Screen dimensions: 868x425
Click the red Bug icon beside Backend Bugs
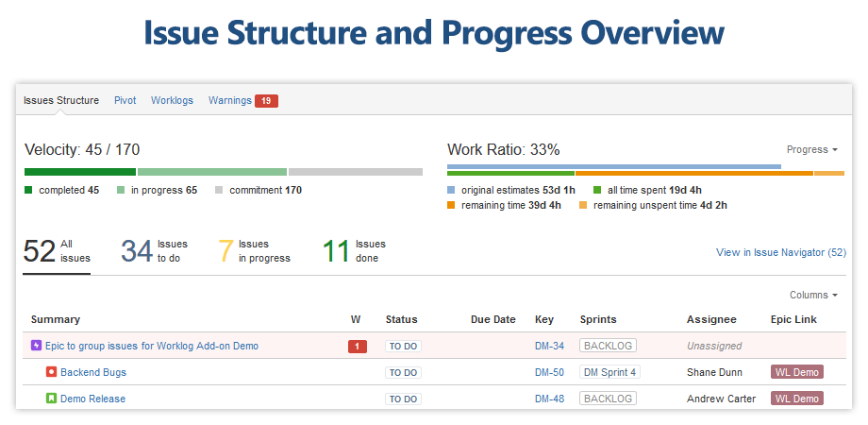pos(52,372)
